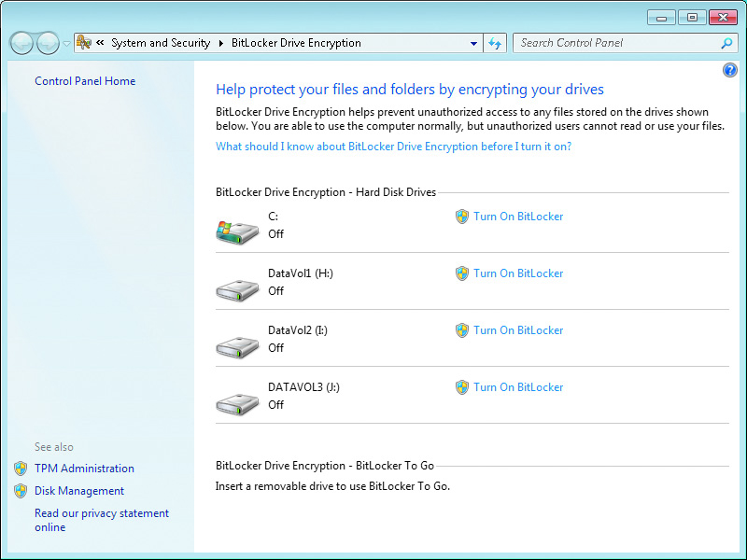
Task: Click the shield icon in the DataVol2 (I:) row
Action: tap(461, 330)
